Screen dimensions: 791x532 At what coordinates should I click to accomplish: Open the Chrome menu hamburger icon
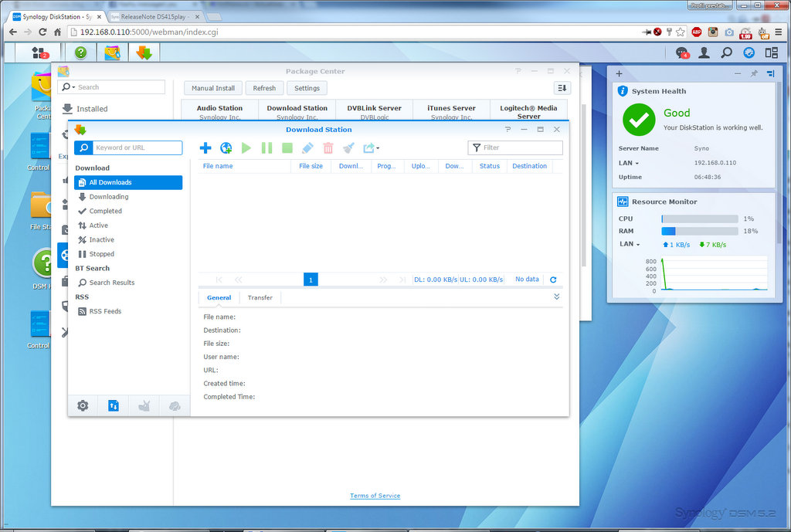click(779, 32)
